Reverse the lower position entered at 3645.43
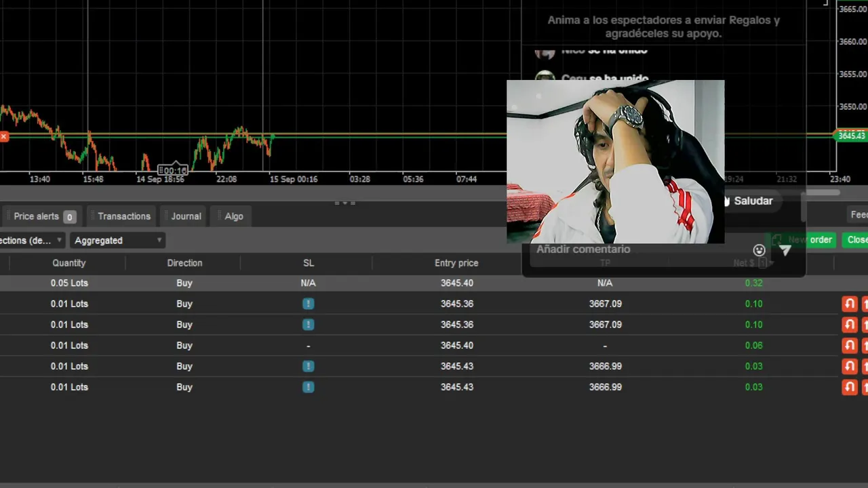This screenshot has height=488, width=868. pos(850,388)
